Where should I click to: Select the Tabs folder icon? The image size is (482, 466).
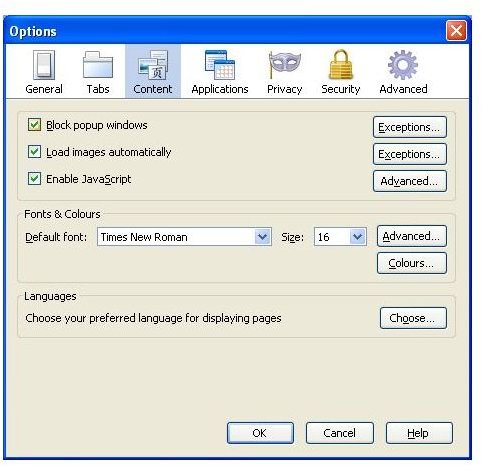coord(98,65)
